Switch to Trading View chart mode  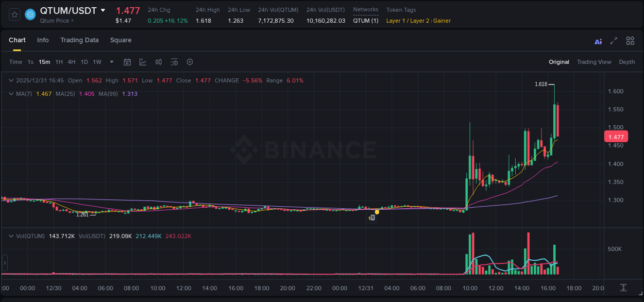(x=594, y=62)
